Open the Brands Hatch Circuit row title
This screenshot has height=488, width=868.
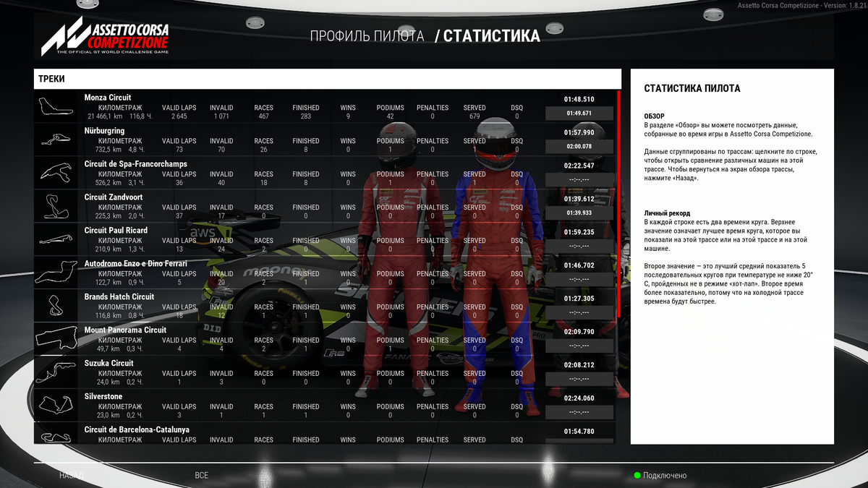click(119, 297)
